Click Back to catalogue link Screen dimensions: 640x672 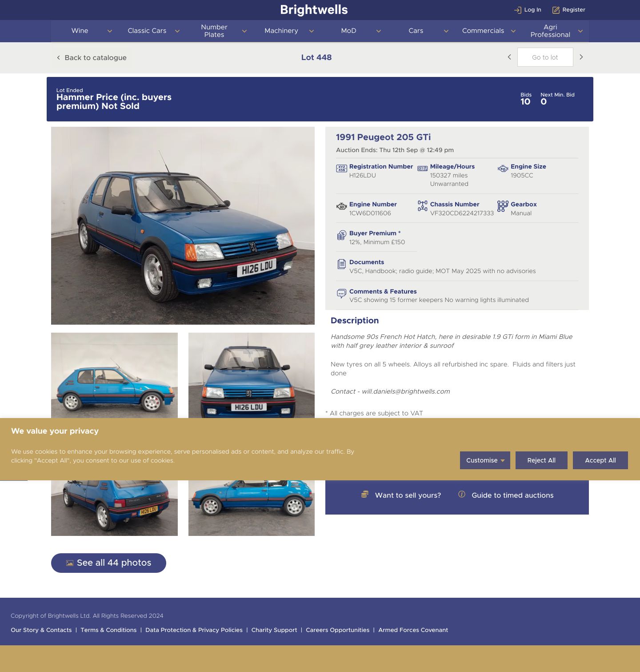click(x=96, y=57)
